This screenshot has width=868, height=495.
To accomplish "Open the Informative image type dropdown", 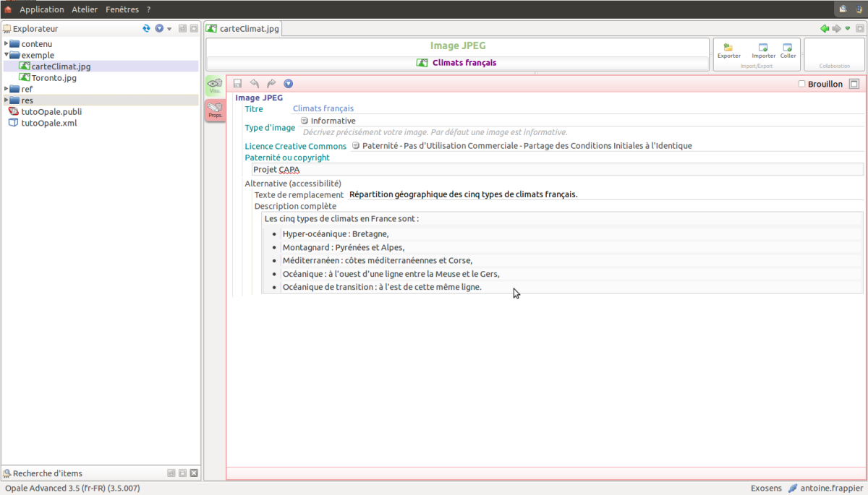I will tap(305, 121).
